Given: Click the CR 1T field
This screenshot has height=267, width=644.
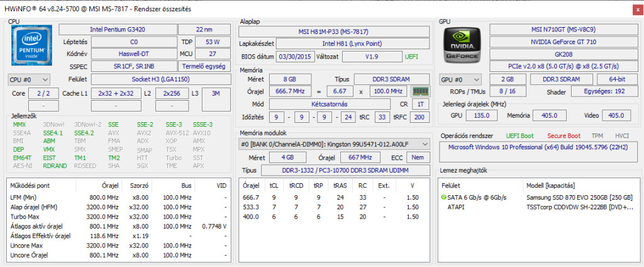Looking at the screenshot, I should 421,104.
